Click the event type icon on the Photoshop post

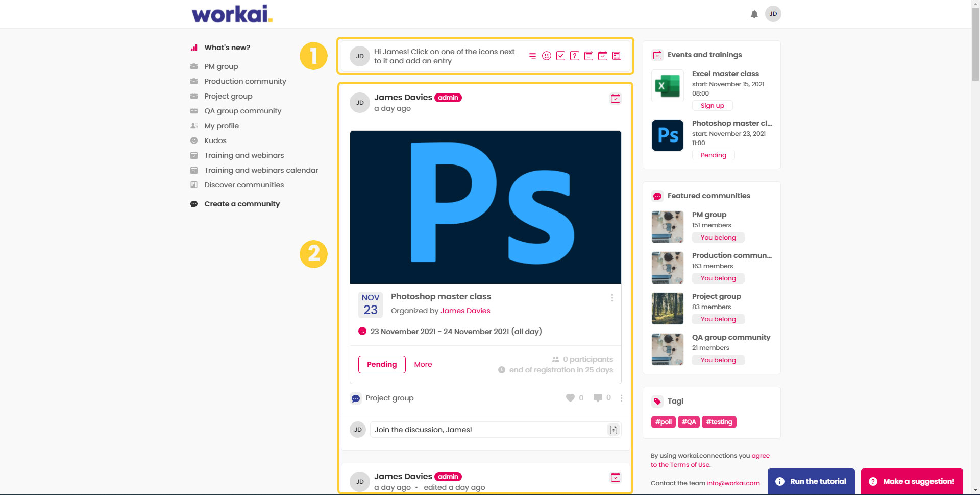point(616,99)
